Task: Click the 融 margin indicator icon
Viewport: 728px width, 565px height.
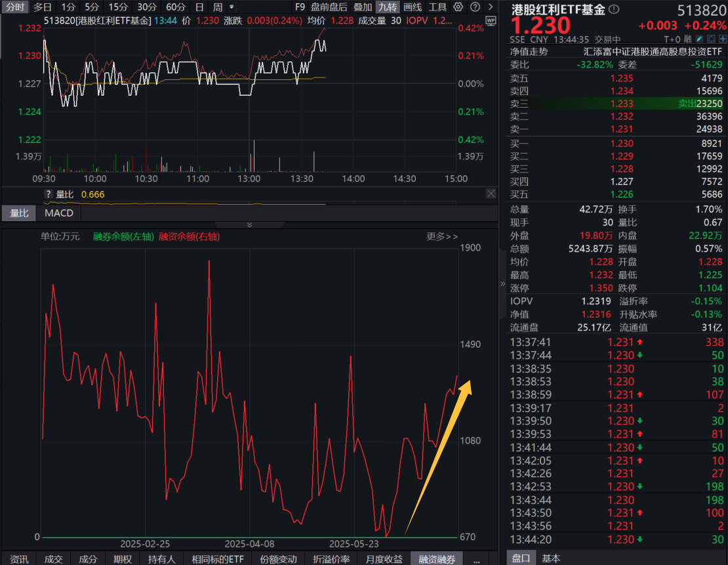Action: [x=687, y=39]
